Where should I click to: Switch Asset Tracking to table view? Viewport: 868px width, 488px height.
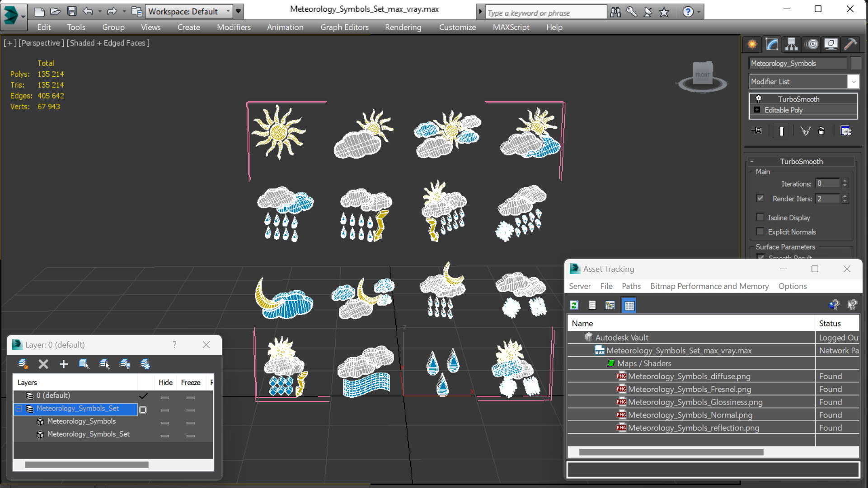pos(629,305)
